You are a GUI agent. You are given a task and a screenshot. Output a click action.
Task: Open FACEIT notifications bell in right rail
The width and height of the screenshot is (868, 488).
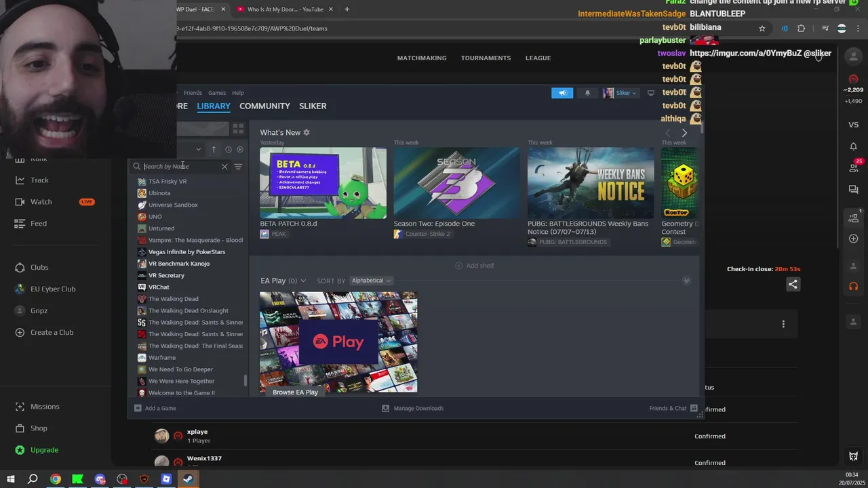[854, 146]
